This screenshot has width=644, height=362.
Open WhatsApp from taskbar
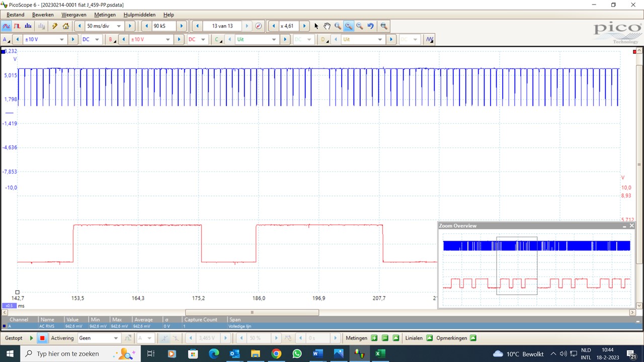(x=297, y=354)
